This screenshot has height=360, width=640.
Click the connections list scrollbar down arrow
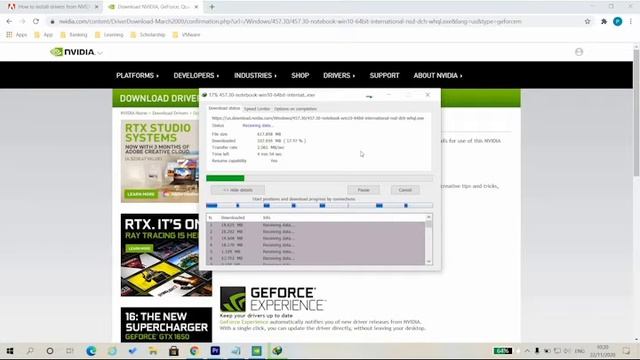(429, 262)
